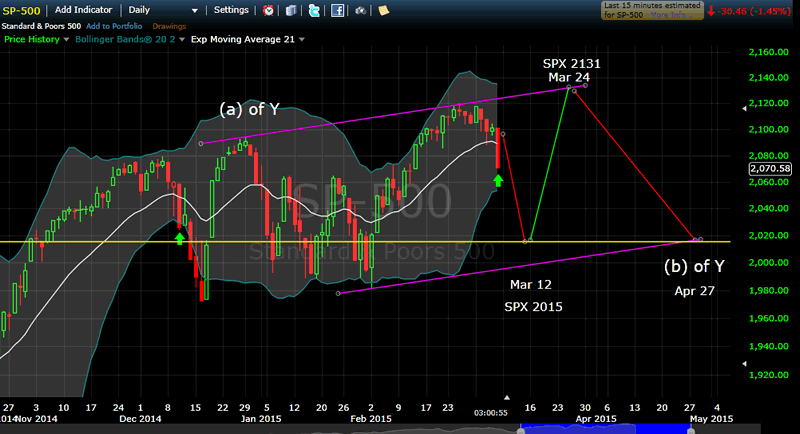Click the More Info link
This screenshot has width=800, height=434.
671,15
